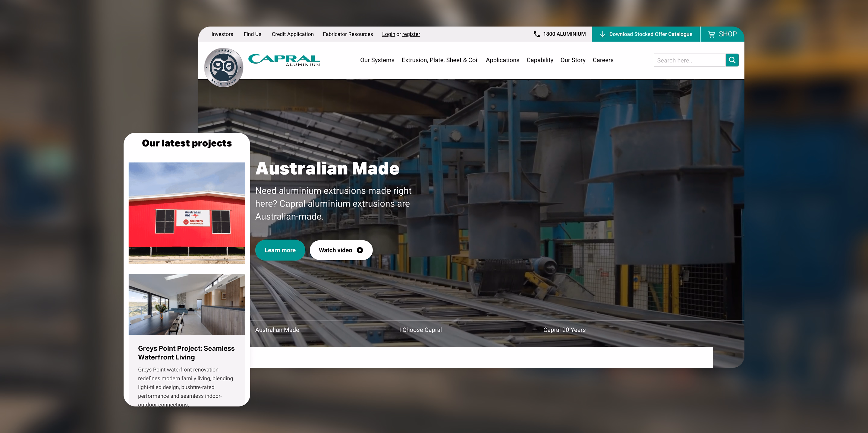Viewport: 868px width, 433px height.
Task: Open Applications menu
Action: click(502, 60)
